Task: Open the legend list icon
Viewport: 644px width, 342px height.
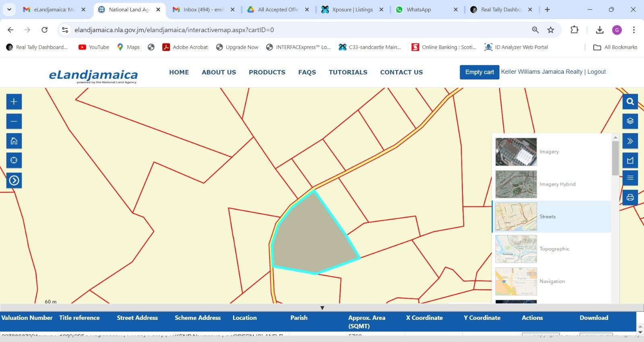Action: (630, 178)
